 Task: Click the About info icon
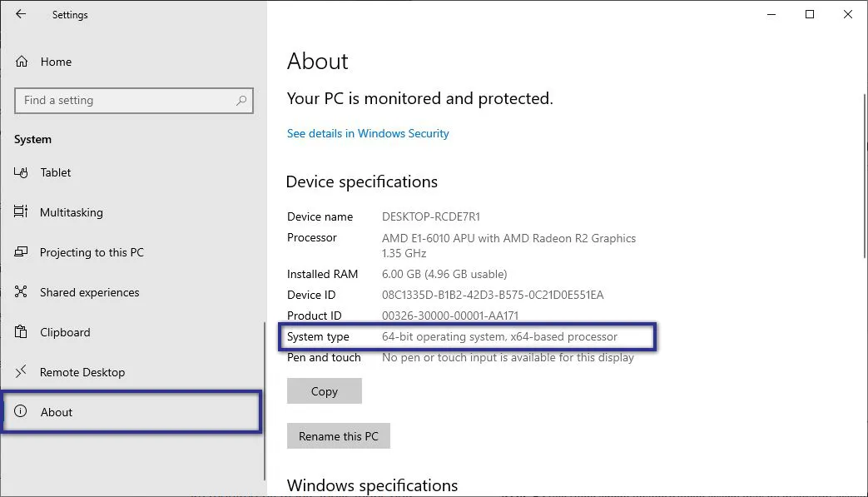coord(22,412)
